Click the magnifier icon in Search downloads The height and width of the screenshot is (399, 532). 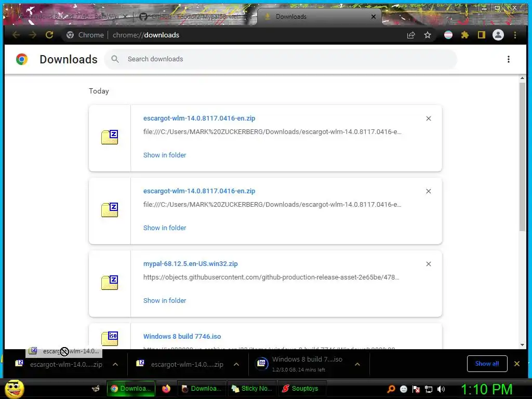115,59
